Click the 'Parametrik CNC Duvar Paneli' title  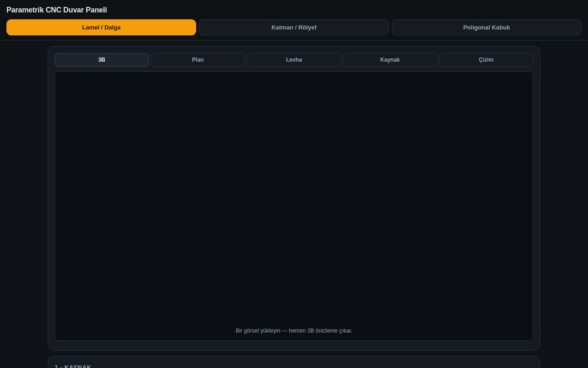pyautogui.click(x=57, y=10)
